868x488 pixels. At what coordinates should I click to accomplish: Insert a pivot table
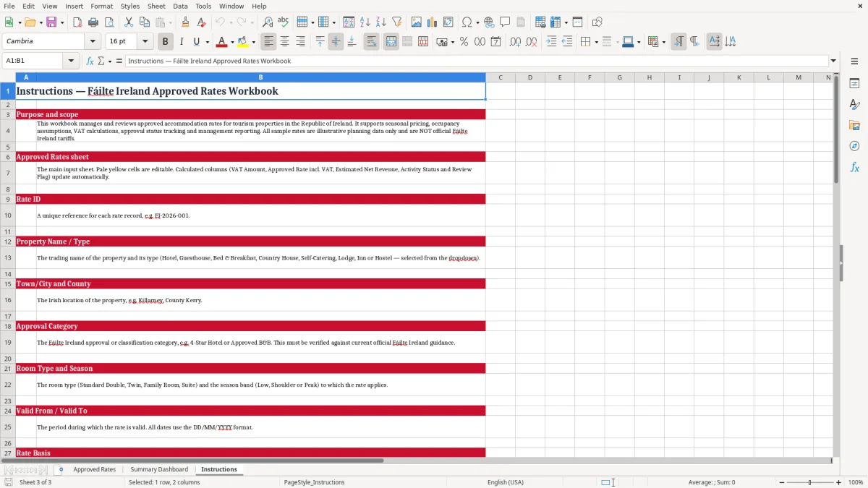pyautogui.click(x=448, y=22)
